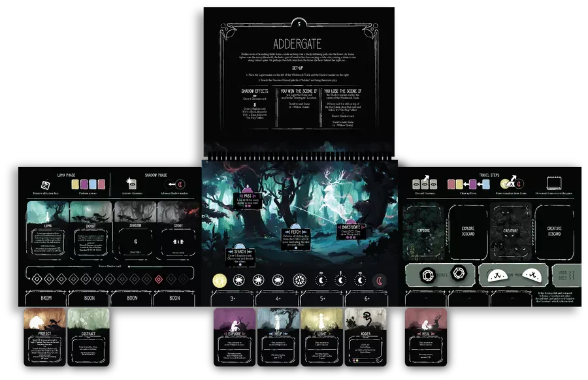Pick the right white moon marker token
The height and width of the screenshot is (380, 588).
click(x=533, y=276)
